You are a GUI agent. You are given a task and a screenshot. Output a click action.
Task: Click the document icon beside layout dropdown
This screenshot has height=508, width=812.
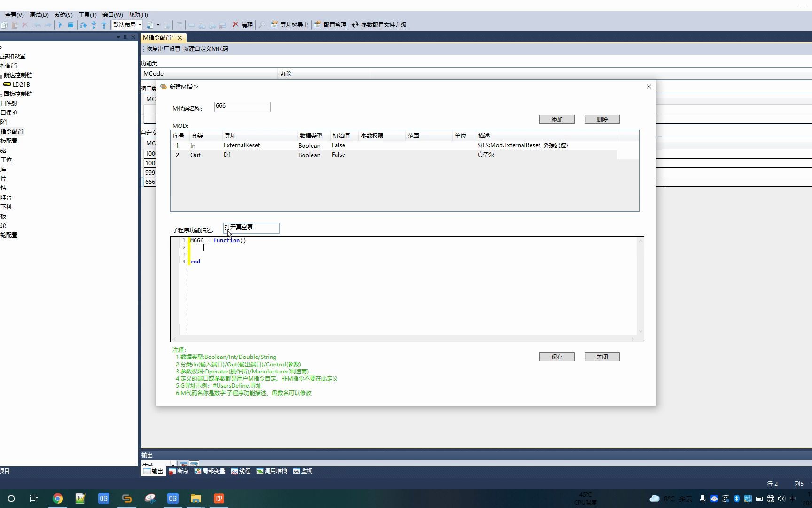pos(150,24)
